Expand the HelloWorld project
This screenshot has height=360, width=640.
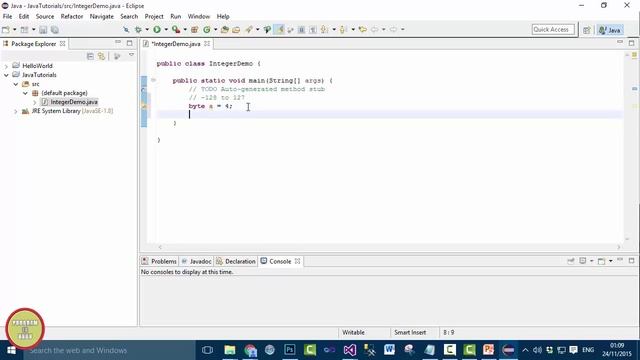[6, 66]
